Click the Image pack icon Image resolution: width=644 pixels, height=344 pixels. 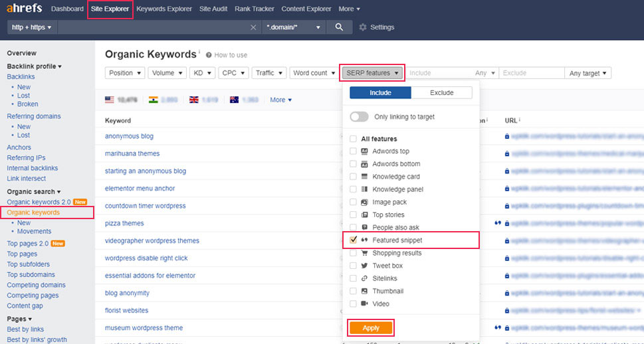[x=364, y=202]
